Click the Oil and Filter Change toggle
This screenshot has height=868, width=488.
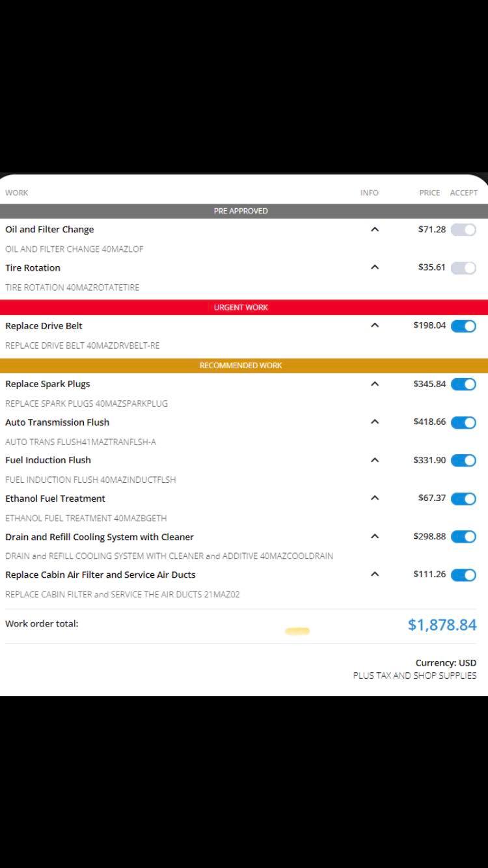tap(463, 230)
